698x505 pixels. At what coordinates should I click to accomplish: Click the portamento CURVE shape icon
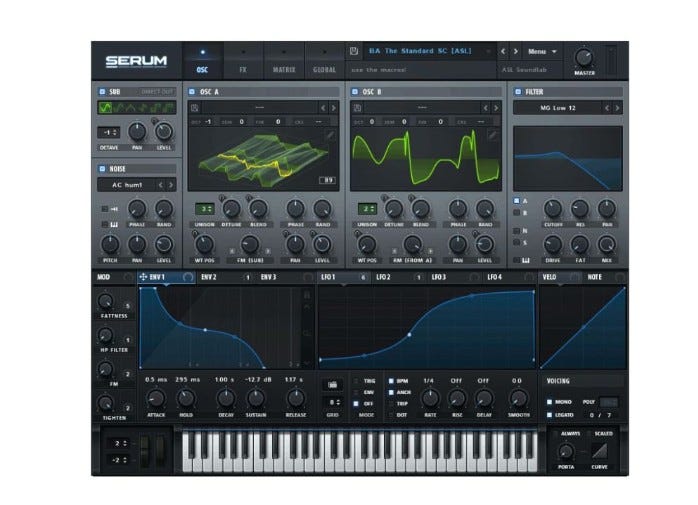click(599, 451)
